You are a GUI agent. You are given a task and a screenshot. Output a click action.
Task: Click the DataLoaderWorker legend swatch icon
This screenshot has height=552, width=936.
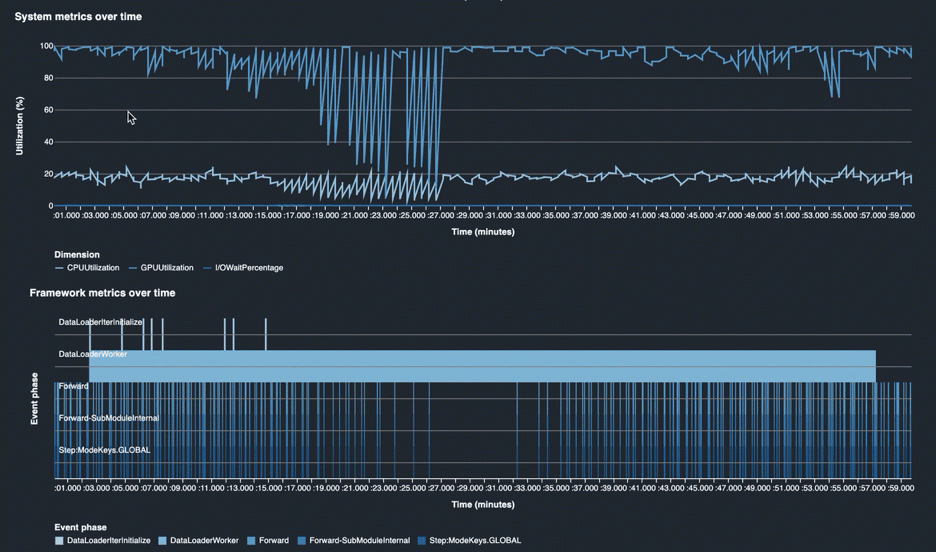(x=163, y=541)
